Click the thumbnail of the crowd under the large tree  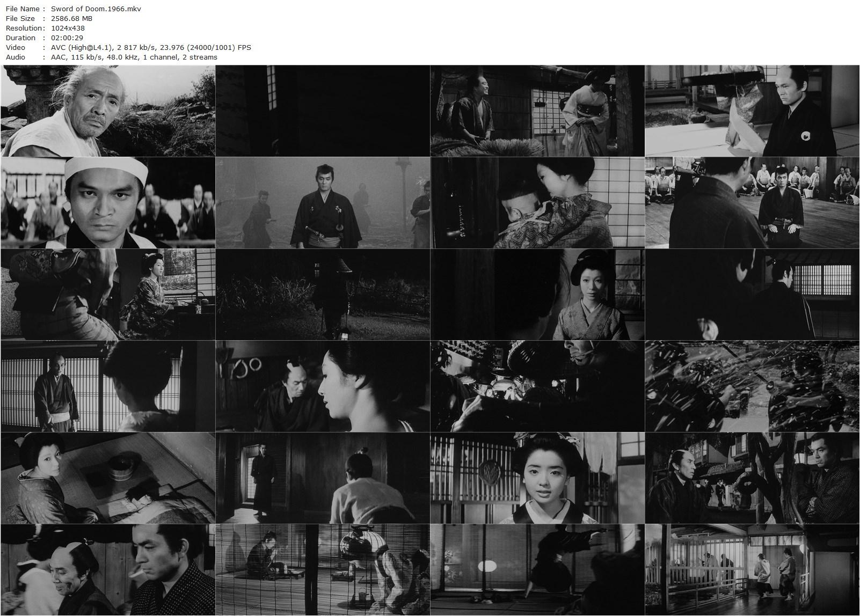tap(752, 478)
